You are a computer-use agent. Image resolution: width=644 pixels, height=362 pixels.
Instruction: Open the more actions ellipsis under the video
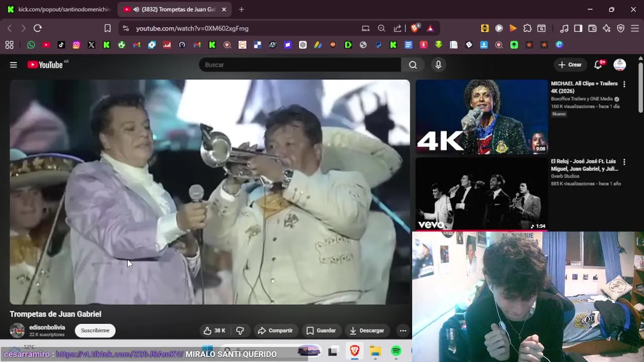(403, 330)
